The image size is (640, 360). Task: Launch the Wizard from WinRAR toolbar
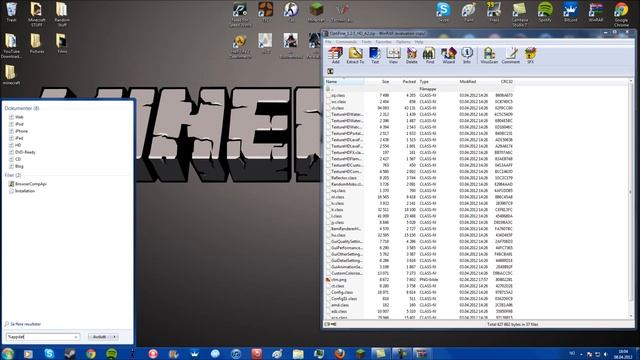pos(448,55)
